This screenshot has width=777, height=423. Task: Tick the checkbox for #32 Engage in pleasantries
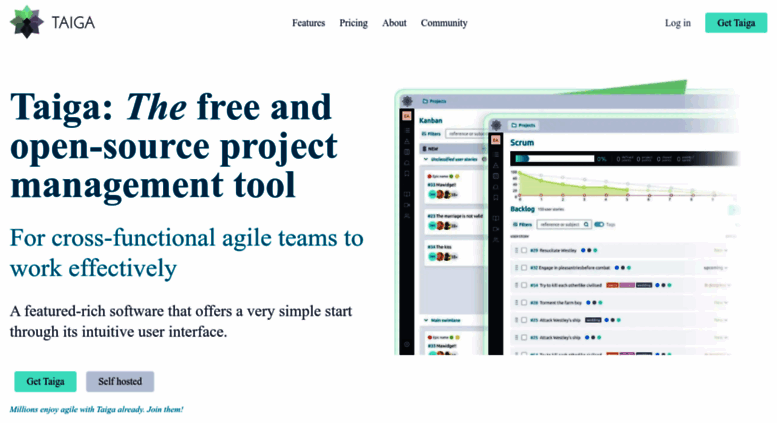(x=524, y=268)
